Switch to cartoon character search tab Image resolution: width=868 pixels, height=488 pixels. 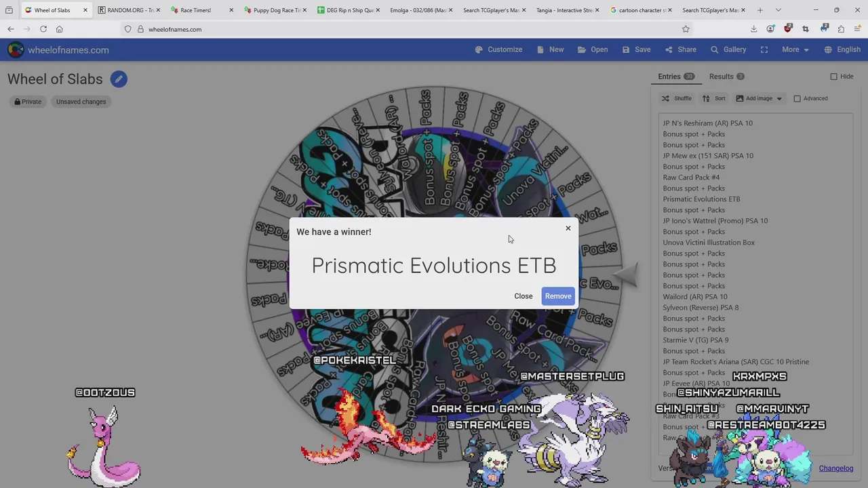(x=640, y=10)
